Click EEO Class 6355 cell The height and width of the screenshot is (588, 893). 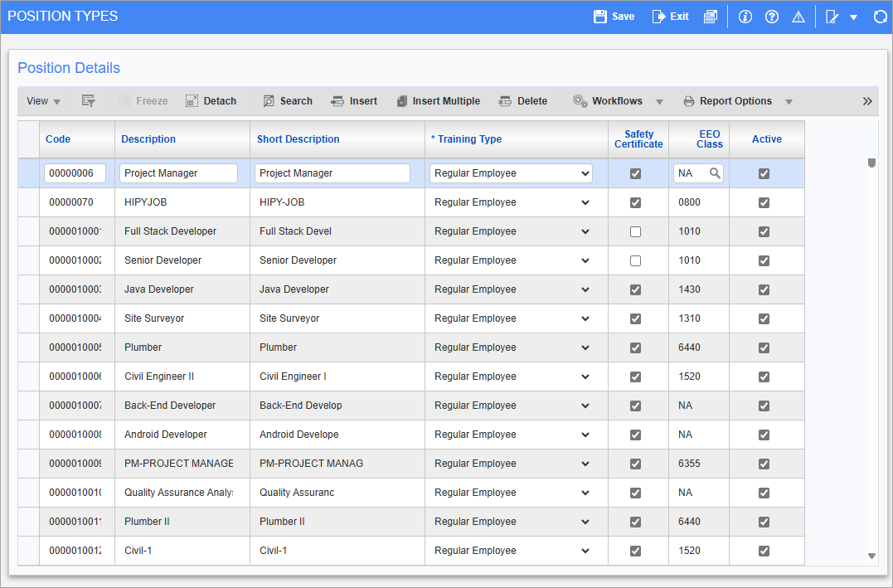[699, 464]
